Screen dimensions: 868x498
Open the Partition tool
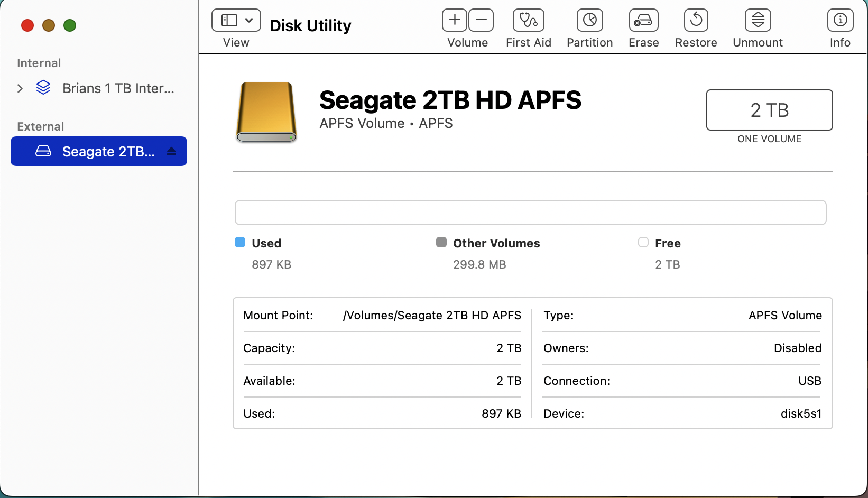point(589,21)
